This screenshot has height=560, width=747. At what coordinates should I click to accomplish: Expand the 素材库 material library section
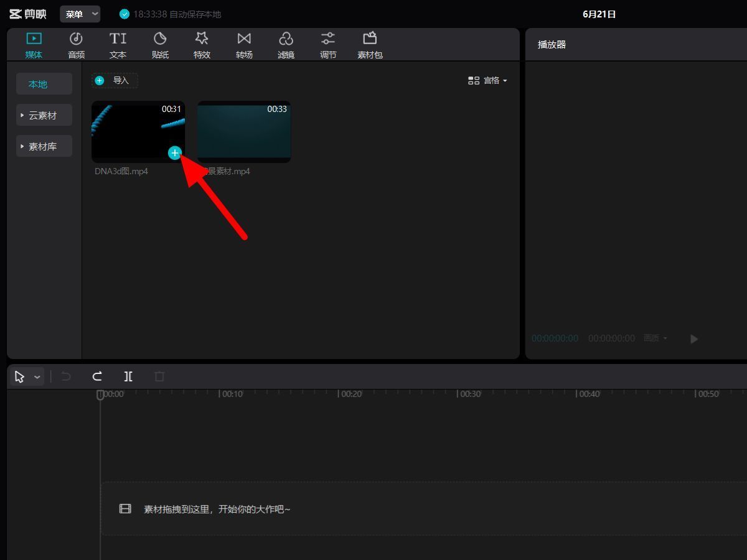point(44,146)
